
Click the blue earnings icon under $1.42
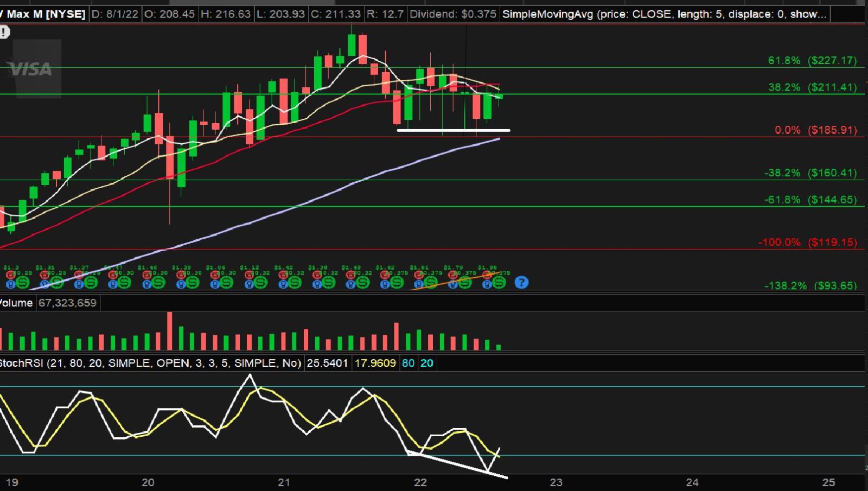click(283, 284)
